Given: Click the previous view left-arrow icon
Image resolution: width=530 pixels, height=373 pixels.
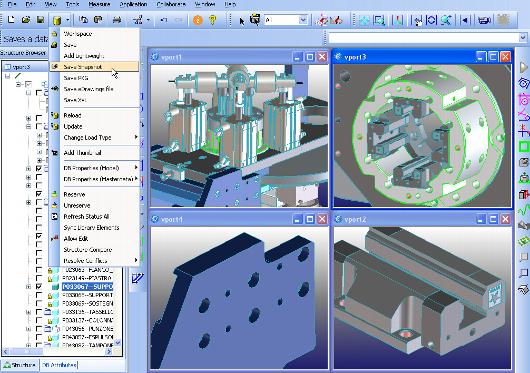Looking at the screenshot, I should 465,20.
